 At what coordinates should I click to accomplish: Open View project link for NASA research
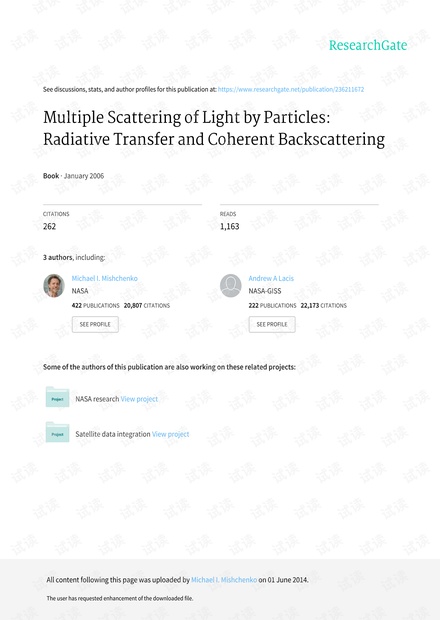pos(139,399)
